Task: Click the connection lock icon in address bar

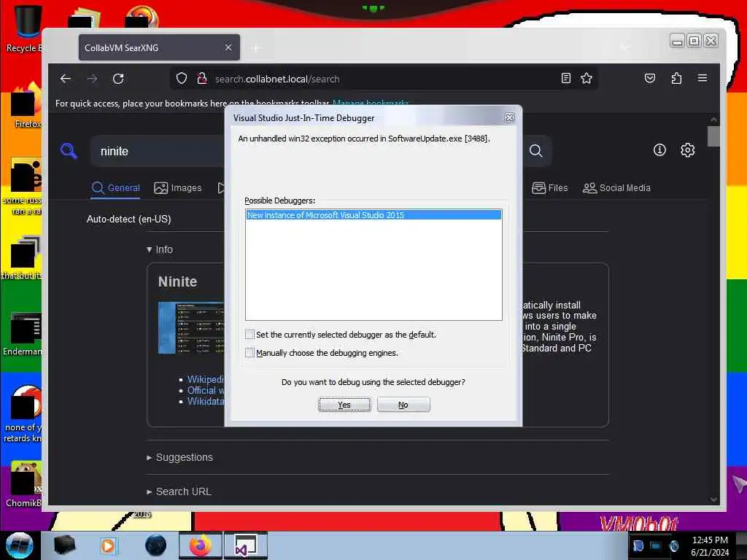Action: 202,78
